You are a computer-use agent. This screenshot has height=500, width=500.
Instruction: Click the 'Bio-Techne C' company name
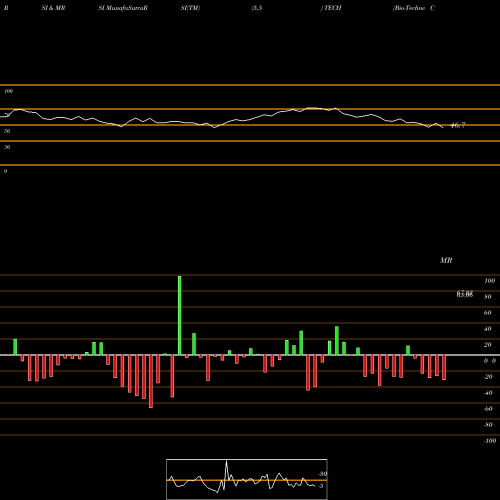click(414, 8)
